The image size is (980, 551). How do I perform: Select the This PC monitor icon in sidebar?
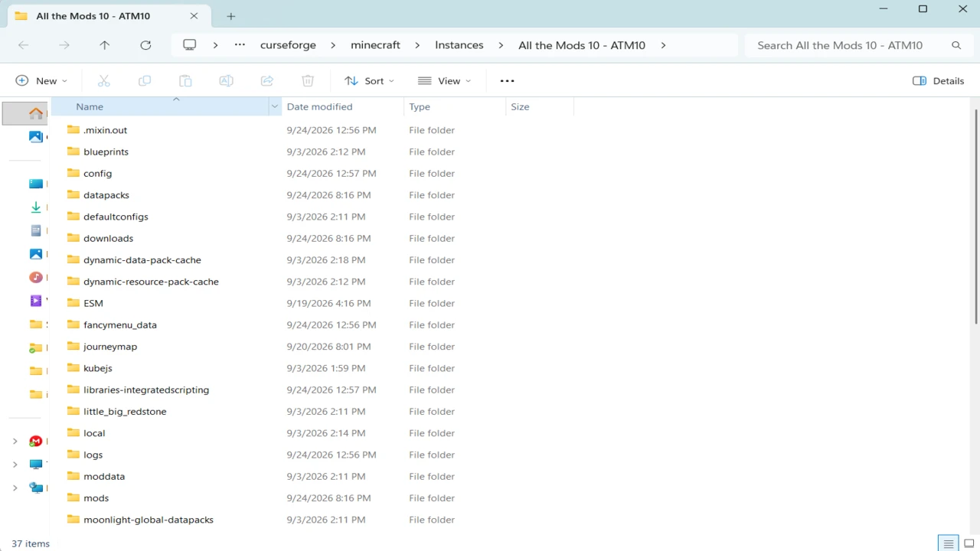click(36, 465)
